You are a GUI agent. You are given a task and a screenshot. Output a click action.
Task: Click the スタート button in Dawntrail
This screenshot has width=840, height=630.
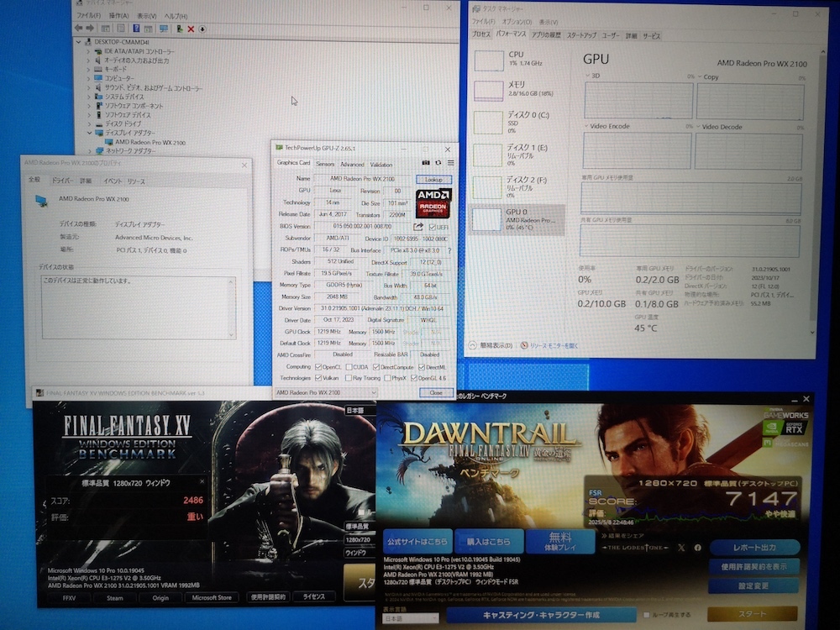752,615
